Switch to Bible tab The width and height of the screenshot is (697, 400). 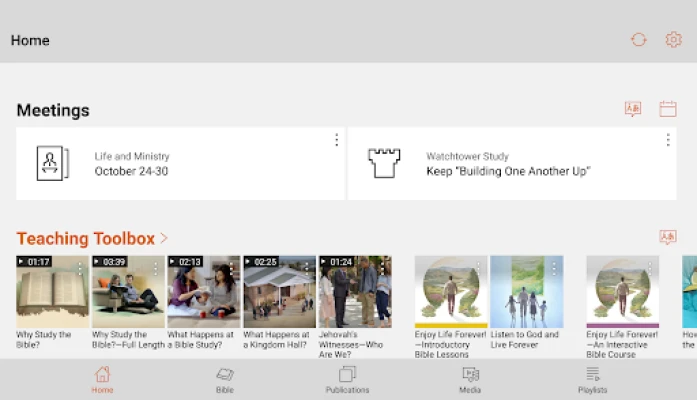[x=225, y=380]
